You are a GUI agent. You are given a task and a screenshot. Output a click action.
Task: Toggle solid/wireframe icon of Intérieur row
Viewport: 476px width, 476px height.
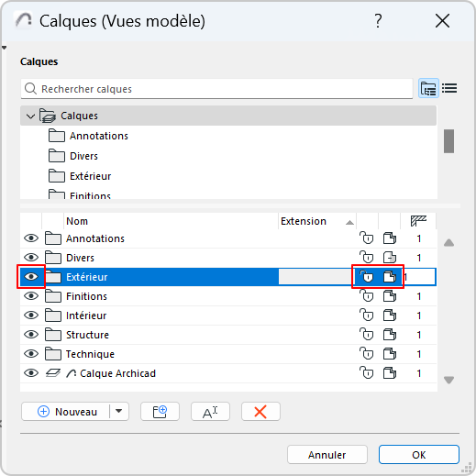pyautogui.click(x=390, y=315)
